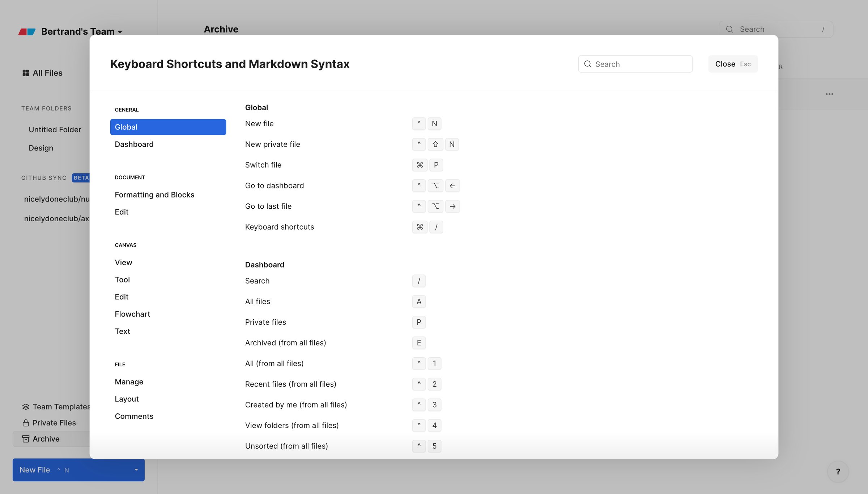Select the Dashboard category
This screenshot has width=868, height=494.
(x=134, y=144)
